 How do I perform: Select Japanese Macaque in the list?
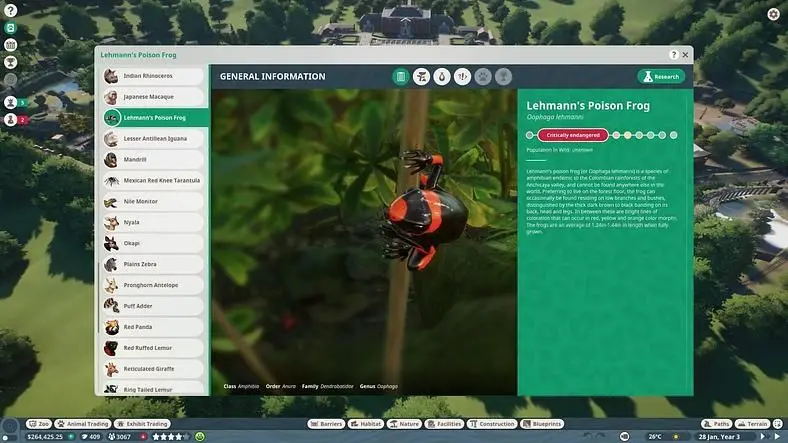coord(153,97)
